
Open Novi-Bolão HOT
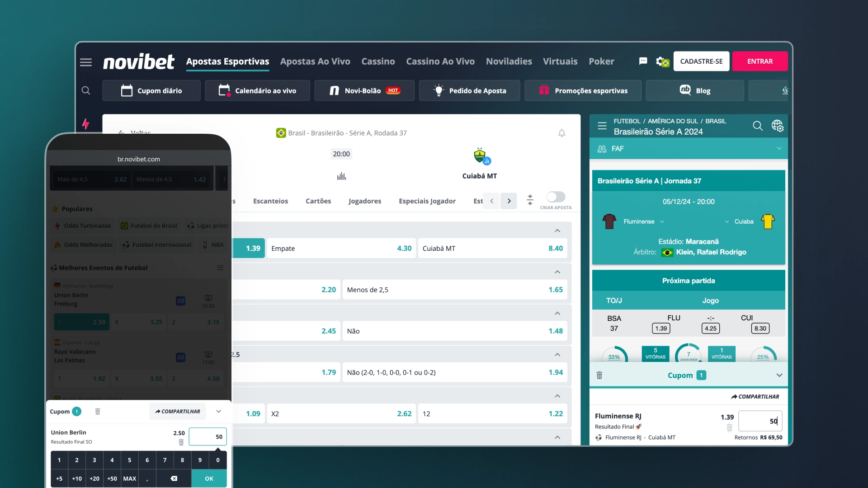(x=364, y=90)
